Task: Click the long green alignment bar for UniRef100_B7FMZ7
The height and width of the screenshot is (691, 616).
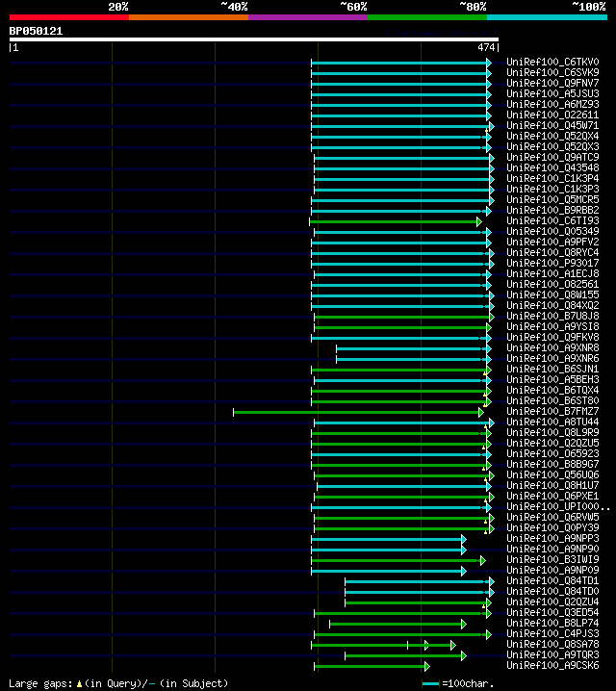Action: pos(358,412)
